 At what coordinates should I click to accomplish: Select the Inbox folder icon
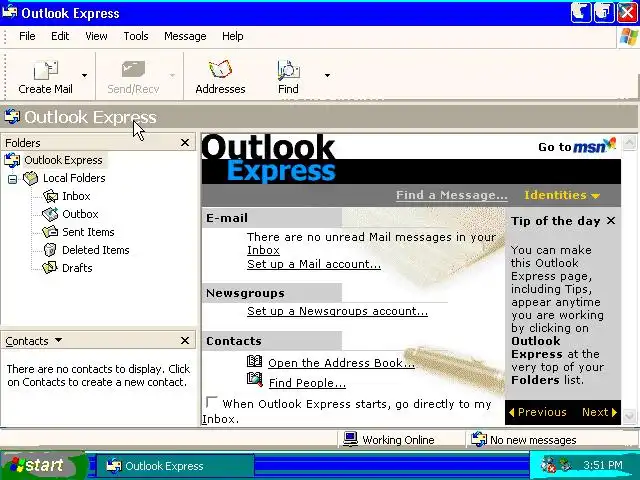[51, 196]
